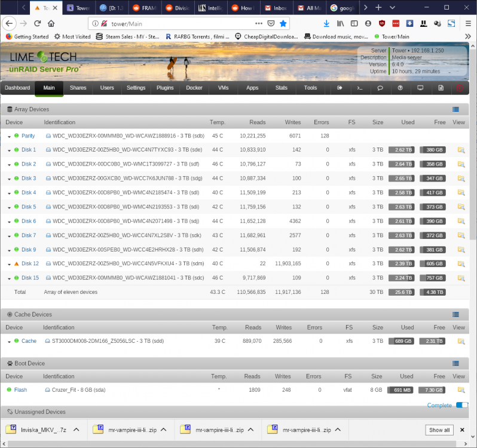Browse Disk 4 via its View folder icon
The width and height of the screenshot is (477, 448).
point(461,193)
